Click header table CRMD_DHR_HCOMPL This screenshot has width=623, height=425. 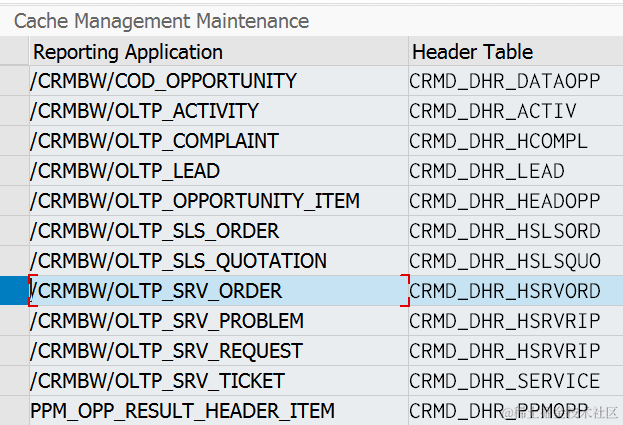pos(516,141)
